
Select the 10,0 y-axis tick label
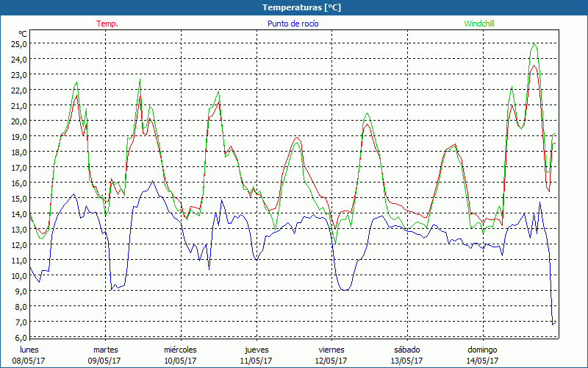(x=18, y=276)
